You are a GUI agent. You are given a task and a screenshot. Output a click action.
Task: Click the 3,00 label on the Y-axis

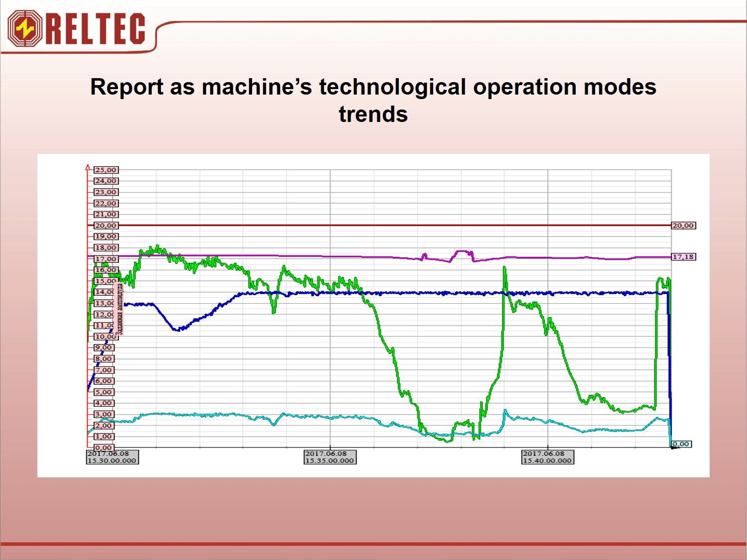pos(104,414)
